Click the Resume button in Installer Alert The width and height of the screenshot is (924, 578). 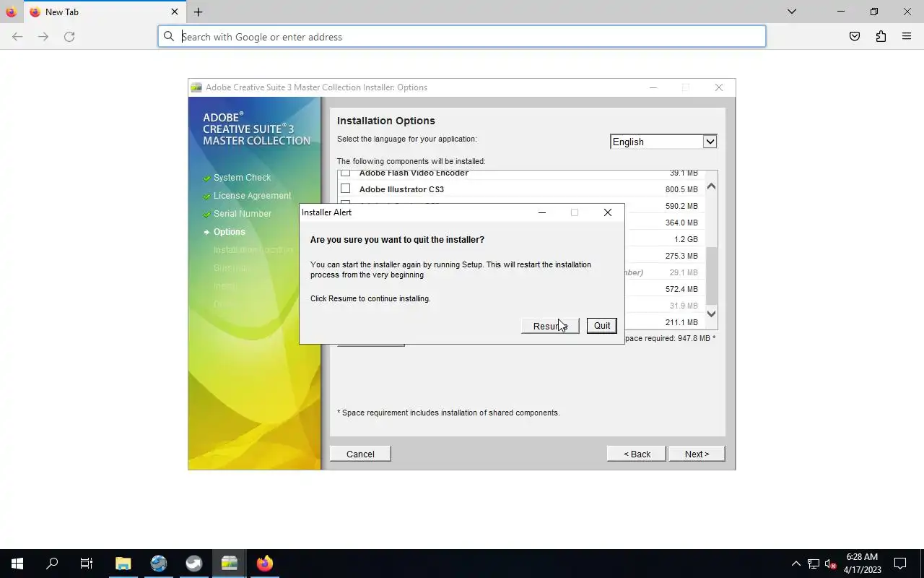click(x=550, y=326)
